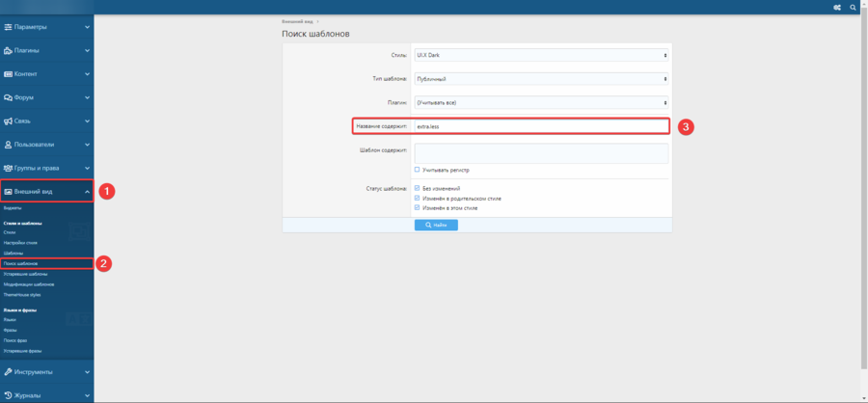This screenshot has width=868, height=403.
Task: Toggle Изменён в родительском стиле checkbox
Action: pyautogui.click(x=417, y=198)
